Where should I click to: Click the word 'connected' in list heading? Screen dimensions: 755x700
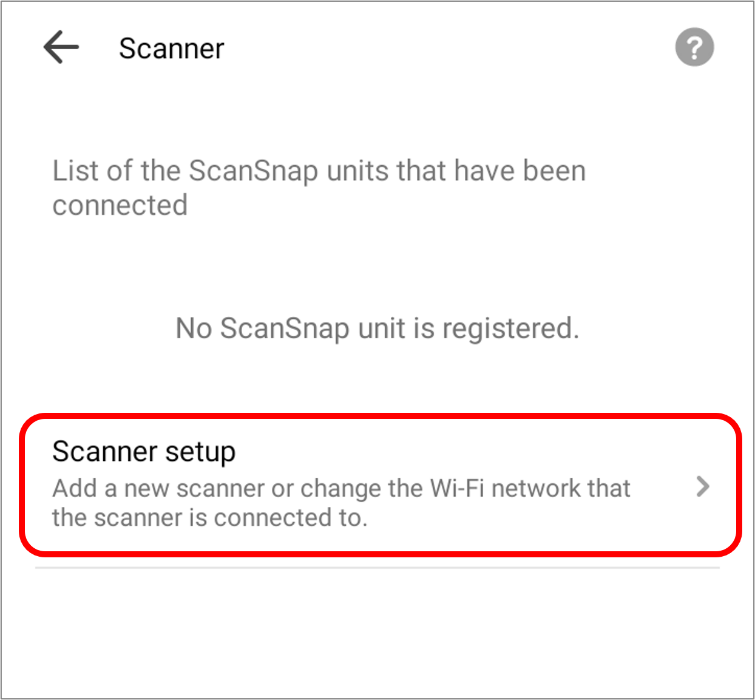pyautogui.click(x=120, y=206)
